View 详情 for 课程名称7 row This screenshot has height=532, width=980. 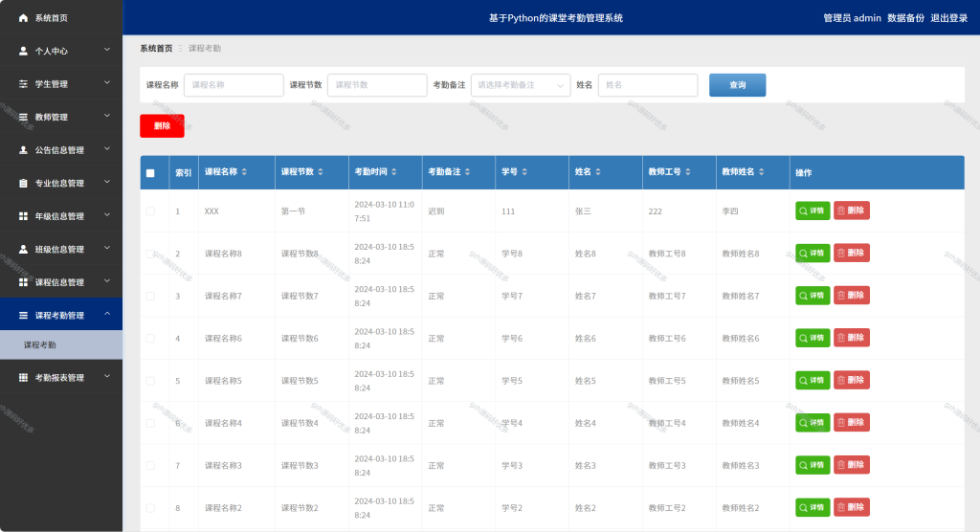(813, 296)
